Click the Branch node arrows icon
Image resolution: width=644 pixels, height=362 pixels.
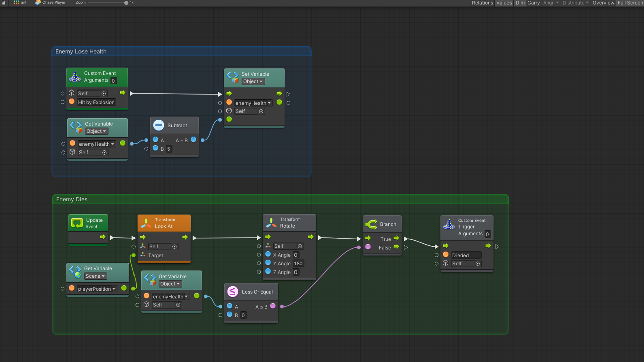371,224
